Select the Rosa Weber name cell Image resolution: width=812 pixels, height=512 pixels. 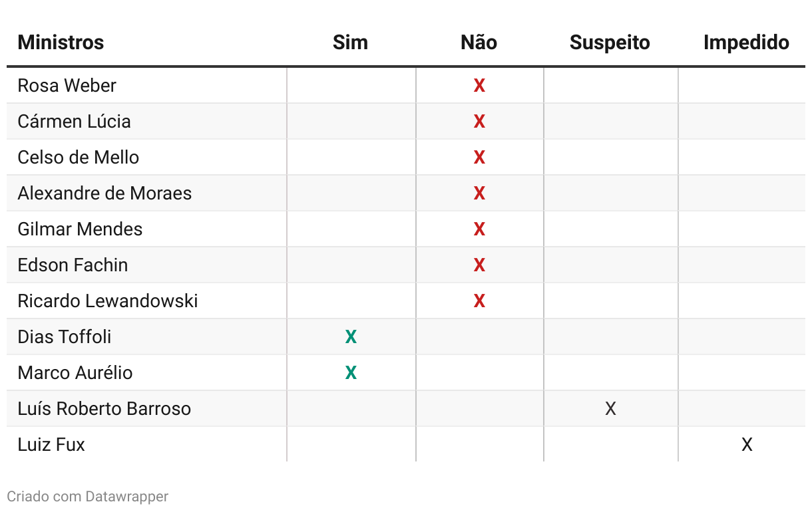pyautogui.click(x=146, y=85)
